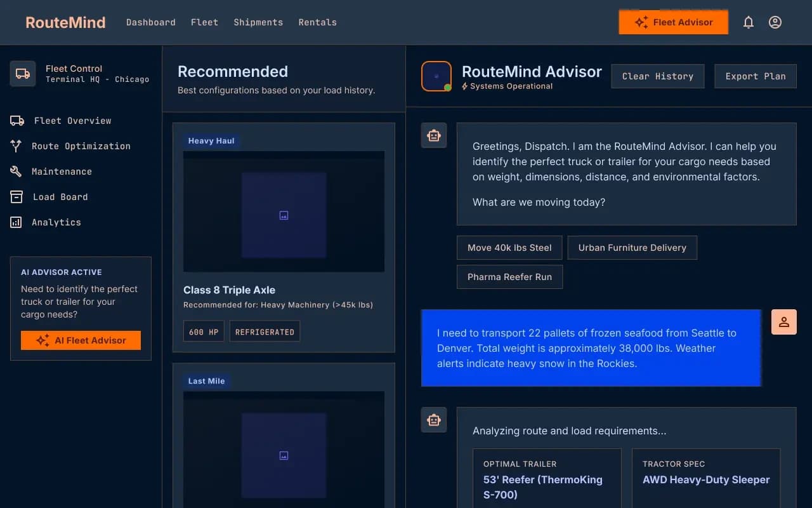This screenshot has width=812, height=508.
Task: Open the Last Mile card image
Action: pos(284,450)
